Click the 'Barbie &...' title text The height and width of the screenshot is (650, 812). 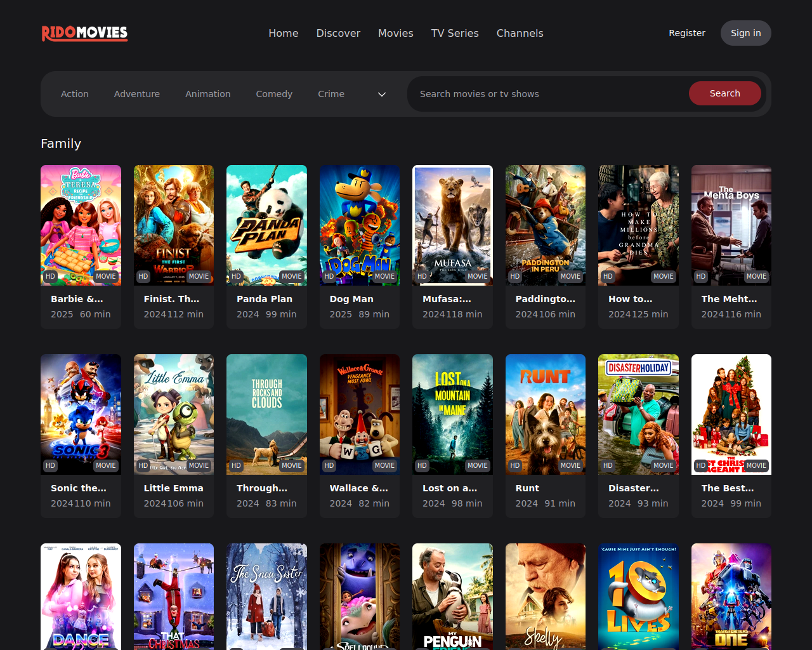(x=77, y=299)
